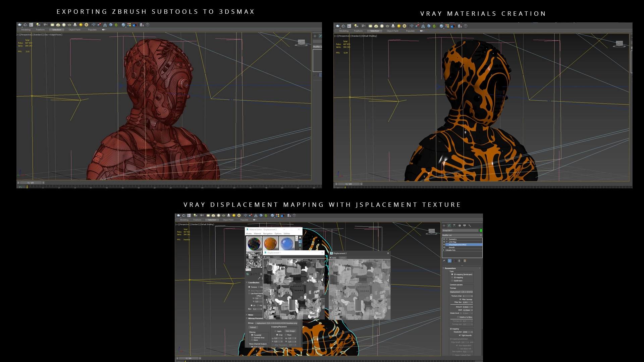Switch to the Hierarchy command panel tab
The image size is (644, 362).
454,226
